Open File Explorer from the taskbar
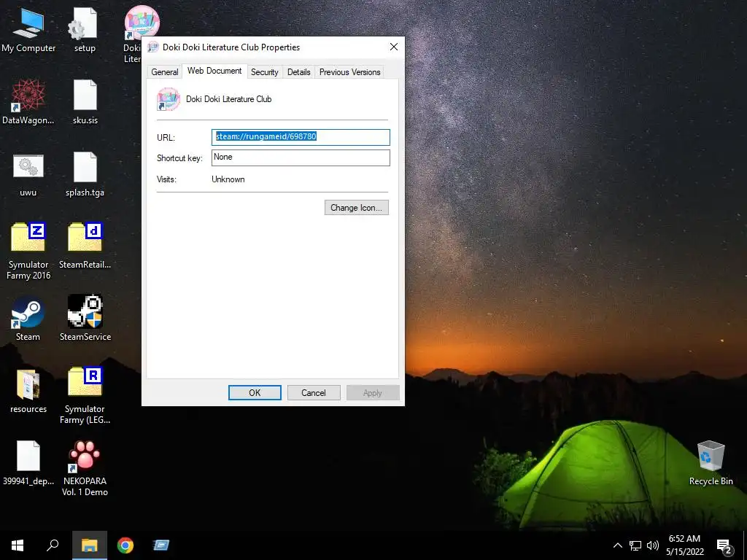Viewport: 747px width, 560px height. click(x=89, y=545)
